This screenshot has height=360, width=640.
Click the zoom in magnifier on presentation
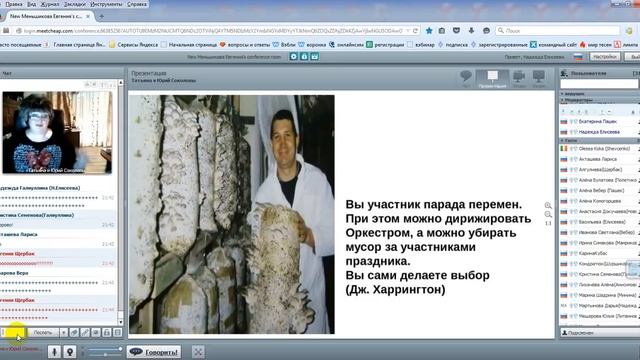click(548, 205)
